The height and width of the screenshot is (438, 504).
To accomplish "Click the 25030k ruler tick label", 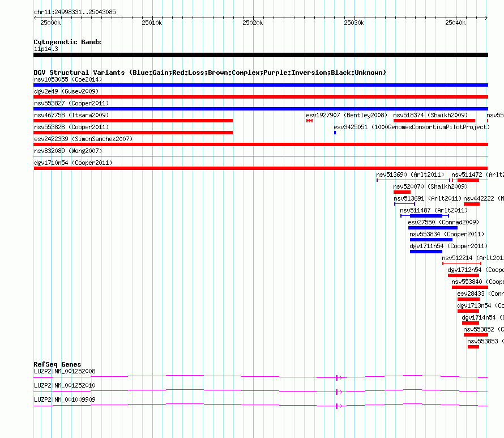I will tap(354, 23).
